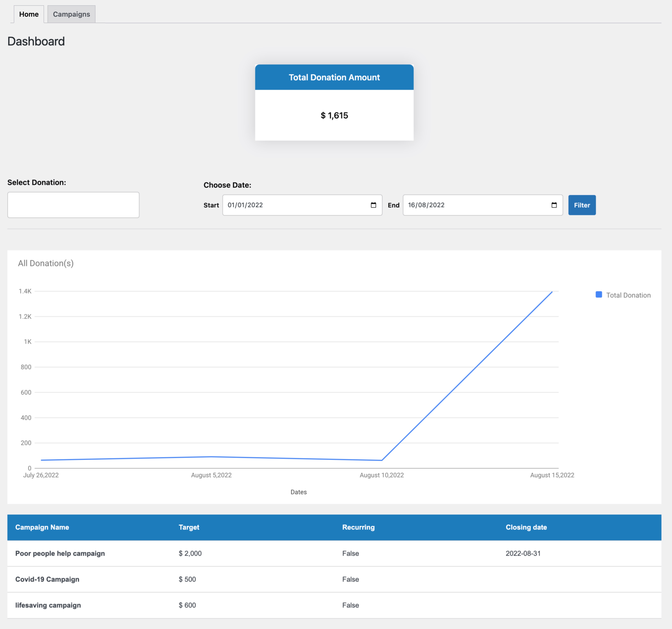
Task: Click the Closing date column header
Action: click(x=526, y=527)
